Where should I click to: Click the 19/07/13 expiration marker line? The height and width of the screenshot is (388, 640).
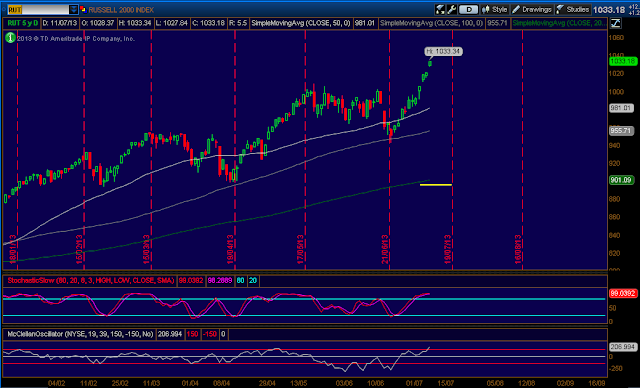(x=452, y=149)
